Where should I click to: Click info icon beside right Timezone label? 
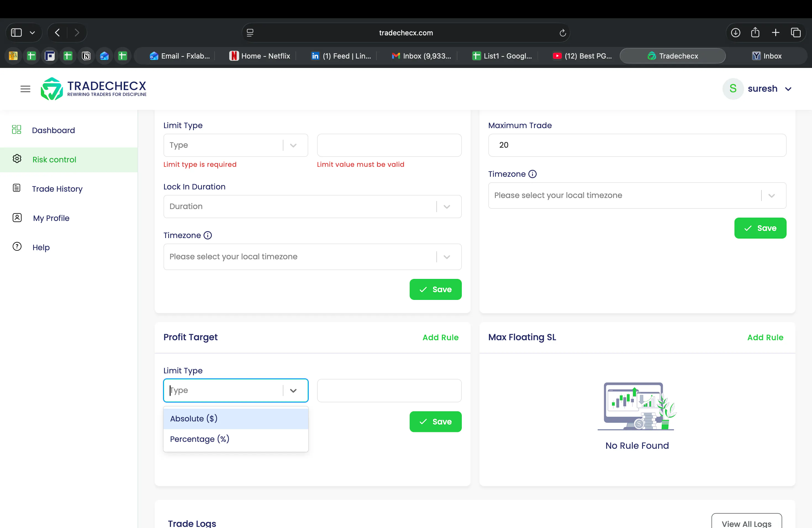[532, 174]
